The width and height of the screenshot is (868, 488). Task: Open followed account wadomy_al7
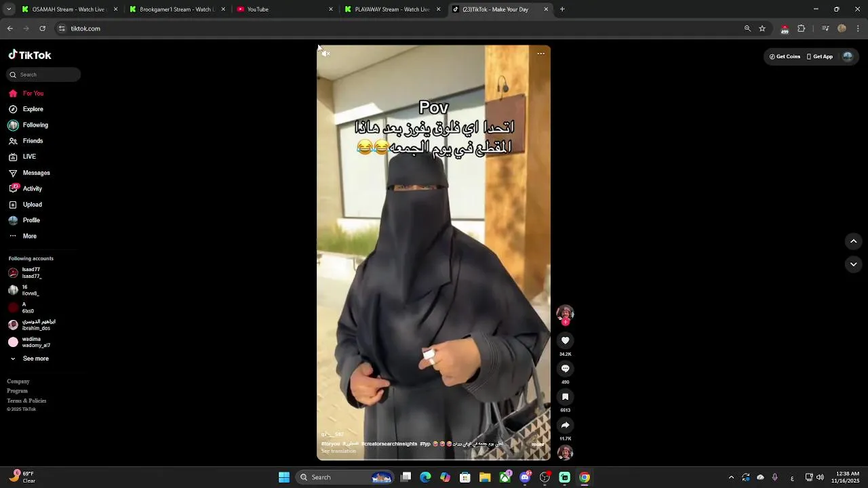tap(29, 342)
